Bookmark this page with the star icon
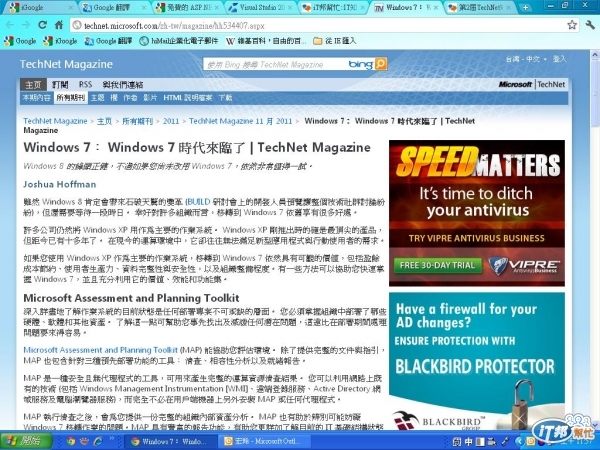Screen dimensions: 600x450 point(572,25)
